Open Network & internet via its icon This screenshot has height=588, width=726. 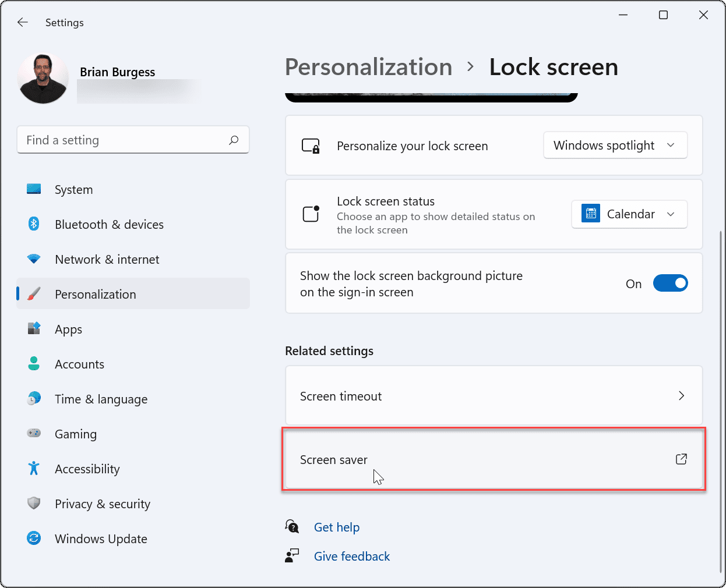(34, 259)
